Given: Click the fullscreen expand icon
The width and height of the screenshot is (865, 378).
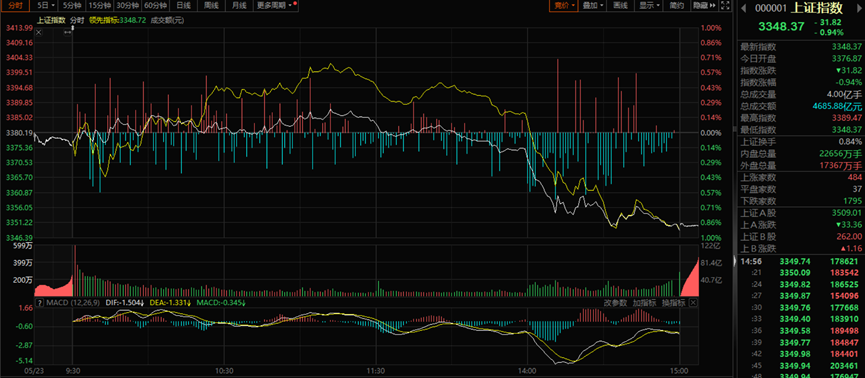Looking at the screenshot, I should [x=726, y=6].
